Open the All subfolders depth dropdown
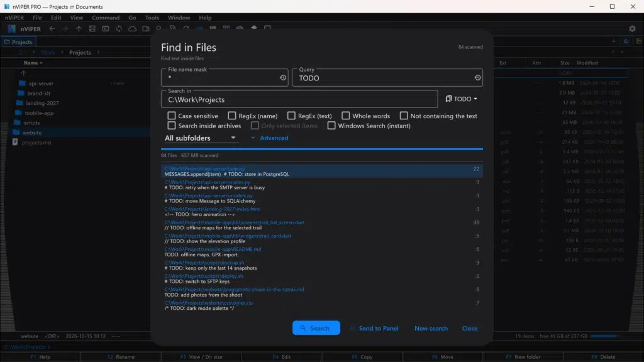This screenshot has width=644, height=362. pyautogui.click(x=200, y=138)
